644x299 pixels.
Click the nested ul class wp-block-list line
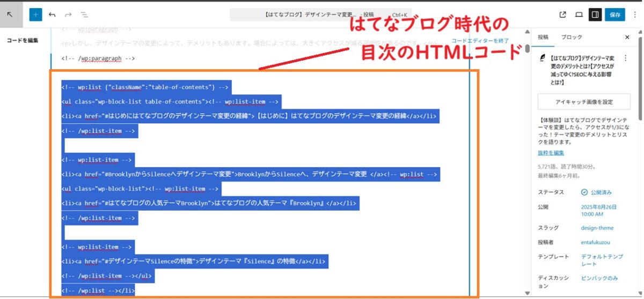coord(141,189)
